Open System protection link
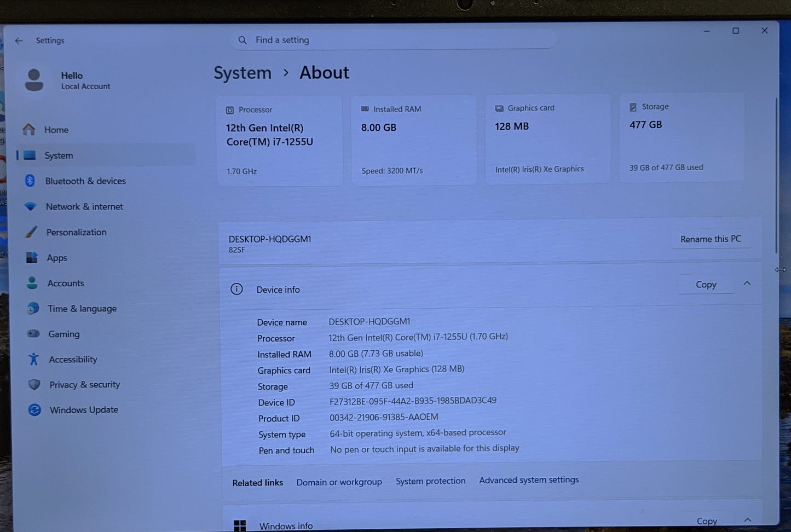 click(x=430, y=481)
